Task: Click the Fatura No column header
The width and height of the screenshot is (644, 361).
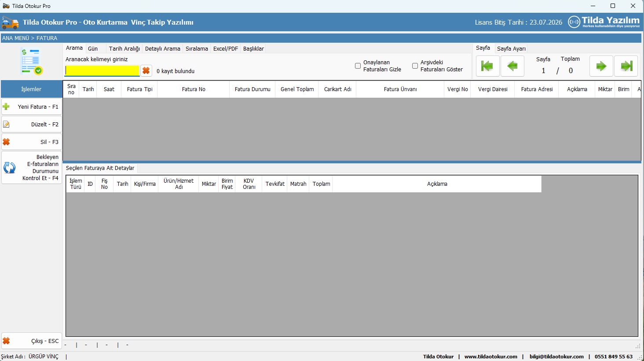Action: coord(194,89)
